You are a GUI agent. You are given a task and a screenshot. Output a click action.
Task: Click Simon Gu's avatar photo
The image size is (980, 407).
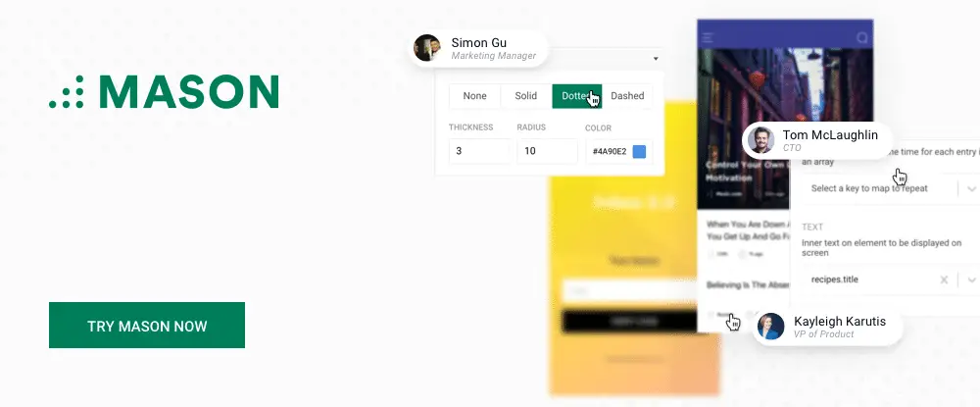[427, 48]
